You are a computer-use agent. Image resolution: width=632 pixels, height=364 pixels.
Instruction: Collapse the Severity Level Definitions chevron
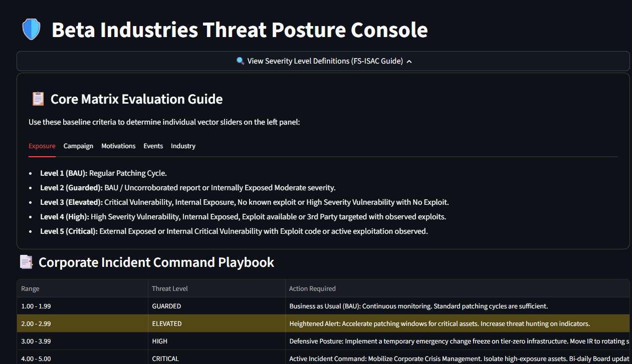(x=409, y=61)
